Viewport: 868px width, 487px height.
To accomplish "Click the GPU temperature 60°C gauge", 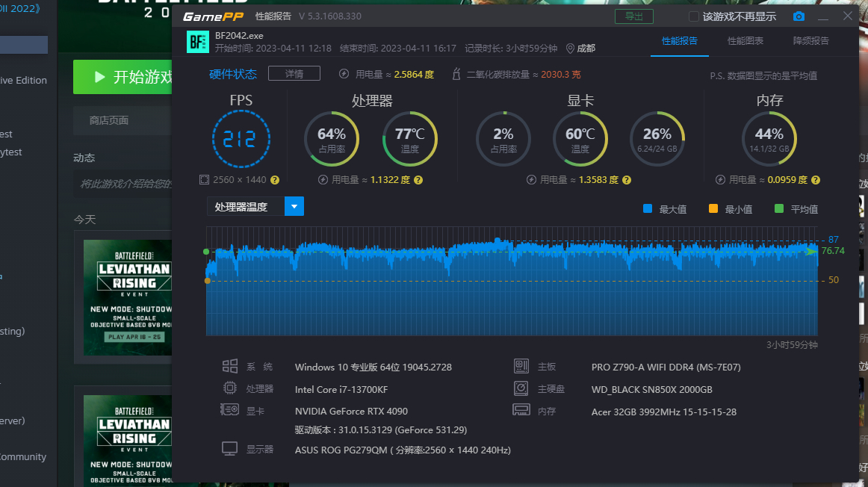I will click(x=580, y=139).
